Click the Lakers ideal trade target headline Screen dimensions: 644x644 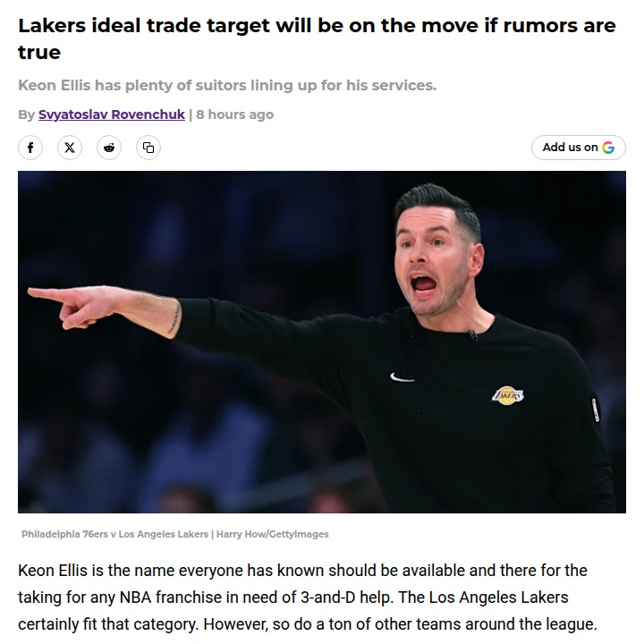317,38
